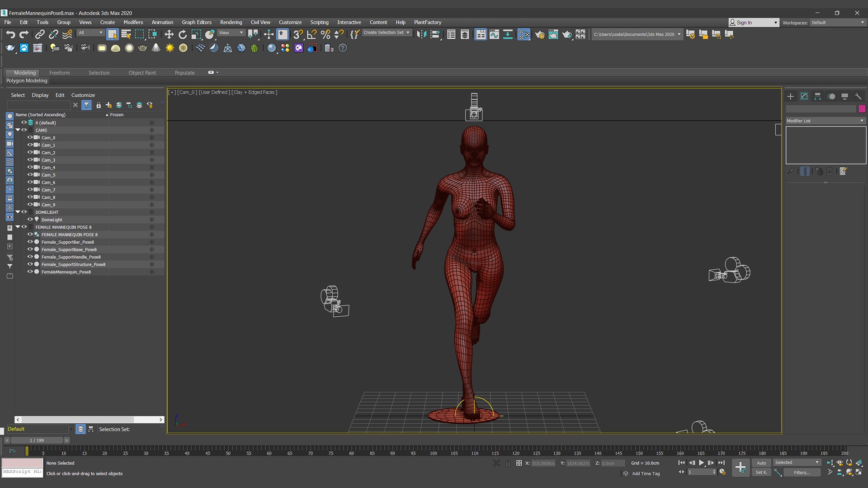Open the selection filter All dropdown
The width and height of the screenshot is (868, 488).
click(x=90, y=33)
